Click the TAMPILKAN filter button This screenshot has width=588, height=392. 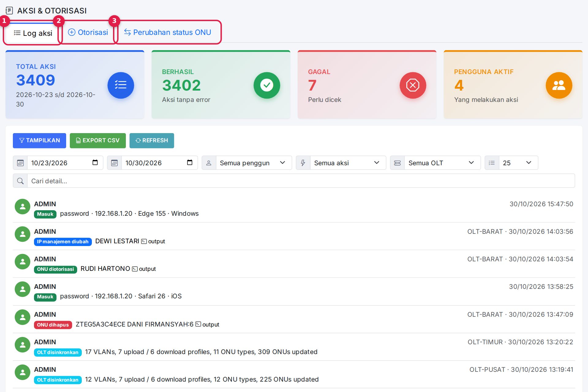click(x=40, y=140)
